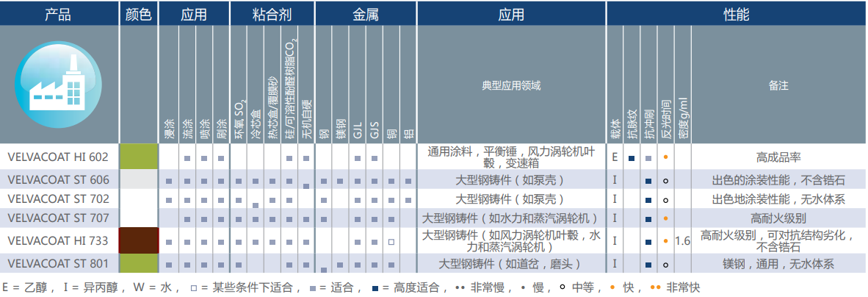
Task: Click the hollow square in the VELVACOAT HI 733 row
Action: click(x=391, y=242)
